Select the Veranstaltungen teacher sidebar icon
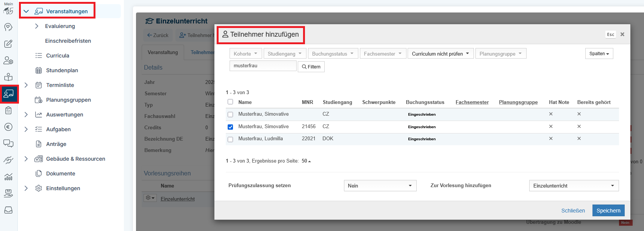644x231 pixels. [x=9, y=94]
